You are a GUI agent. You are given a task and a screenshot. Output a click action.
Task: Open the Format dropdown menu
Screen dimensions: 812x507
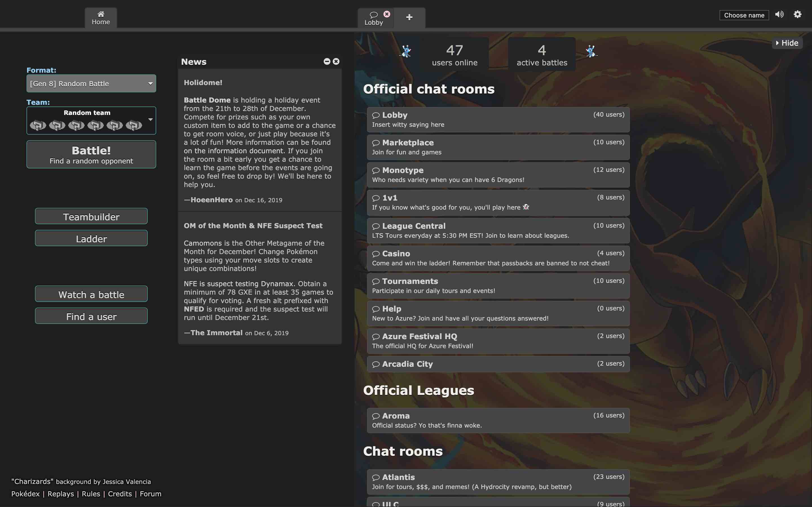coord(91,83)
